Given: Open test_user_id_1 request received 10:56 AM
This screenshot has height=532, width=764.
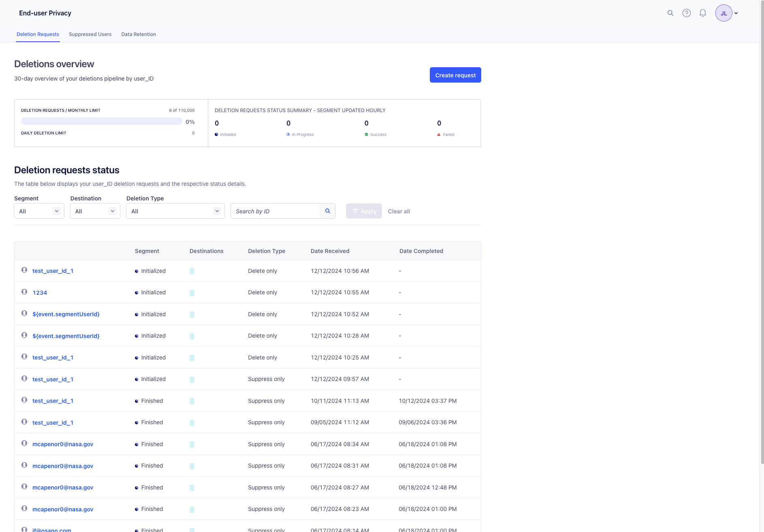Looking at the screenshot, I should [x=53, y=271].
